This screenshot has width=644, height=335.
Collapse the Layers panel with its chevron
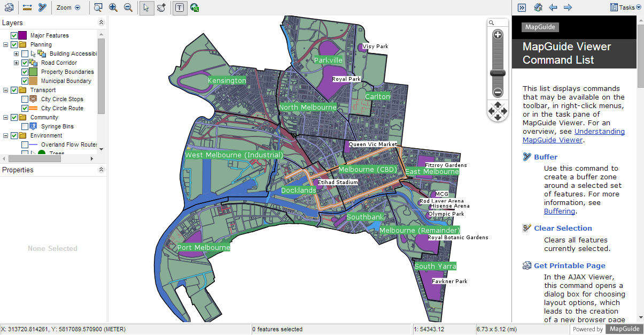(x=101, y=22)
